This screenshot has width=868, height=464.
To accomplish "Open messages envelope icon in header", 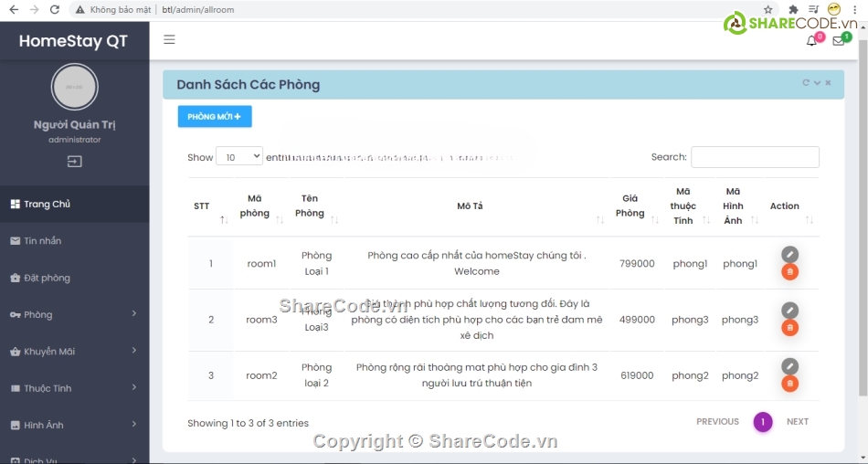I will (839, 41).
